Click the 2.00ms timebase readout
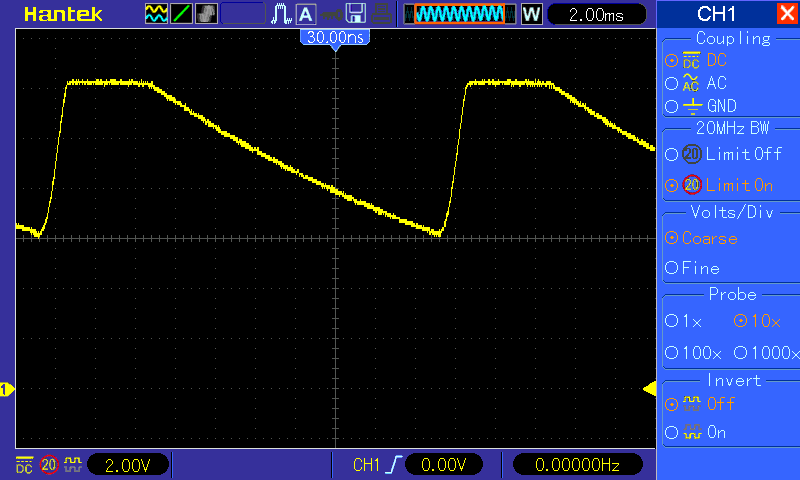 tap(596, 15)
